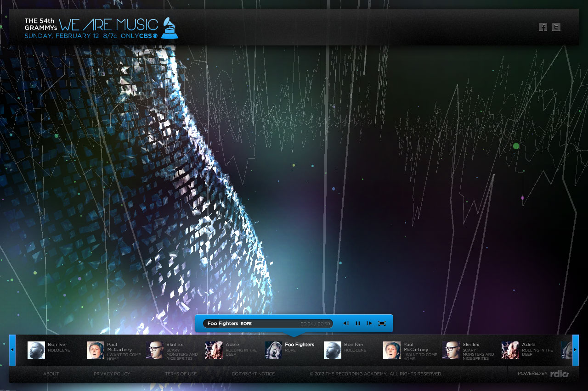The image size is (588, 391).
Task: Skip to the next track
Action: tap(369, 323)
